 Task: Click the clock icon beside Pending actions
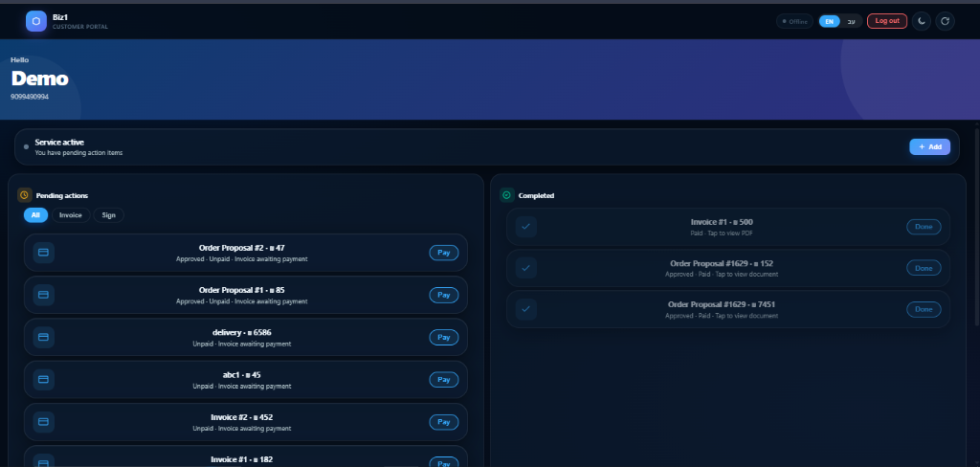pyautogui.click(x=24, y=195)
